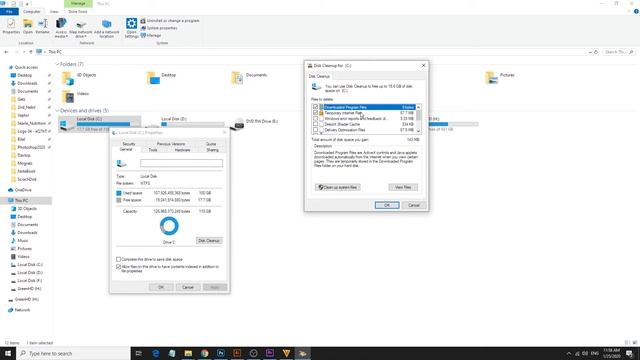Select the Pictures folder icon
Viewport: 640px width, 360px height.
click(x=492, y=78)
